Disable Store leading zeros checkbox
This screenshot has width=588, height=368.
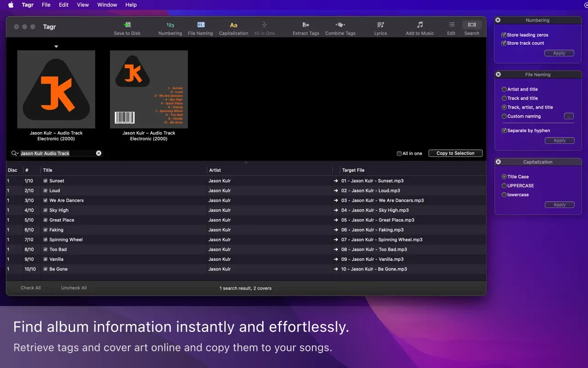point(503,35)
